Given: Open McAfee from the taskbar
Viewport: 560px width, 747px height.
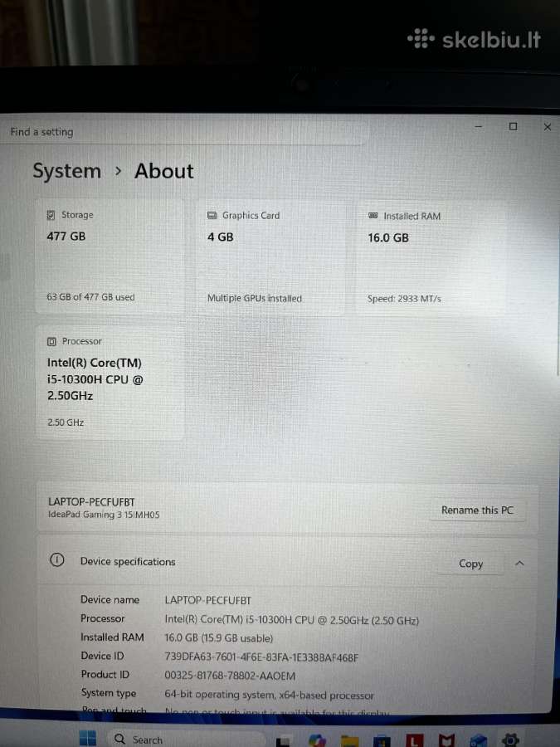Looking at the screenshot, I should 446,740.
